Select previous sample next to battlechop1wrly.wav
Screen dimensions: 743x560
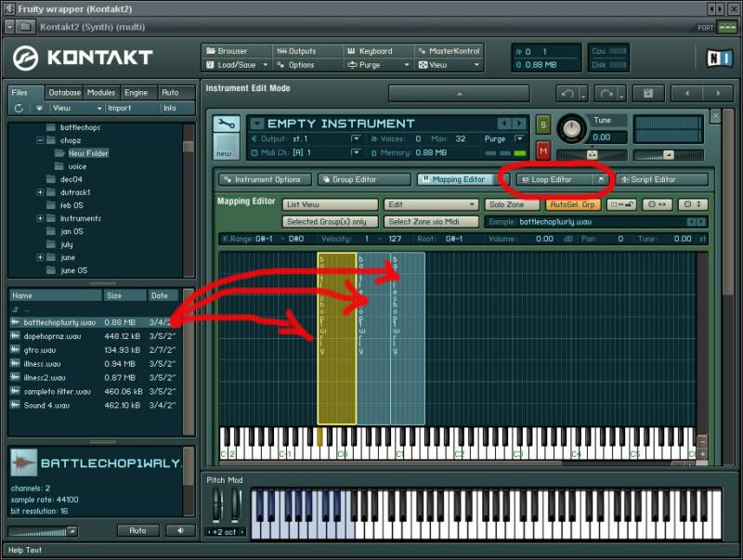(x=691, y=222)
